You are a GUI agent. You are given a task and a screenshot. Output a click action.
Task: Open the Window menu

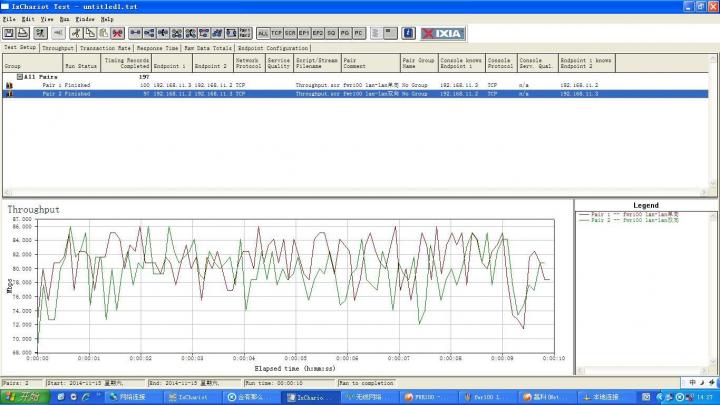coord(85,19)
